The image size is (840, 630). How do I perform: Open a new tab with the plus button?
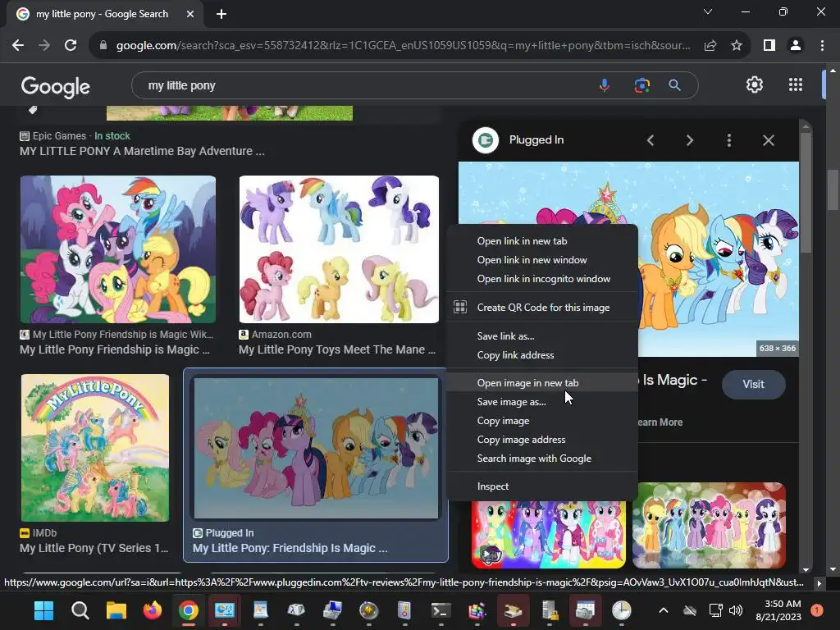(221, 14)
